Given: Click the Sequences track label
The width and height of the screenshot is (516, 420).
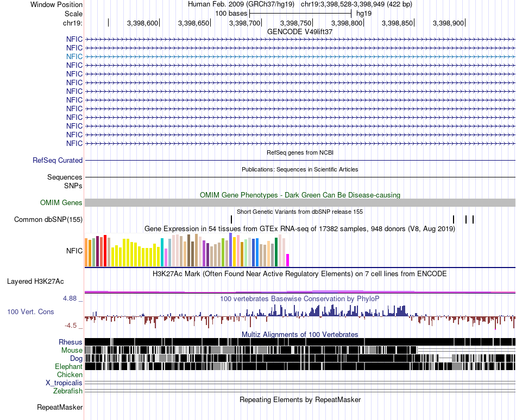Looking at the screenshot, I should 65,177.
